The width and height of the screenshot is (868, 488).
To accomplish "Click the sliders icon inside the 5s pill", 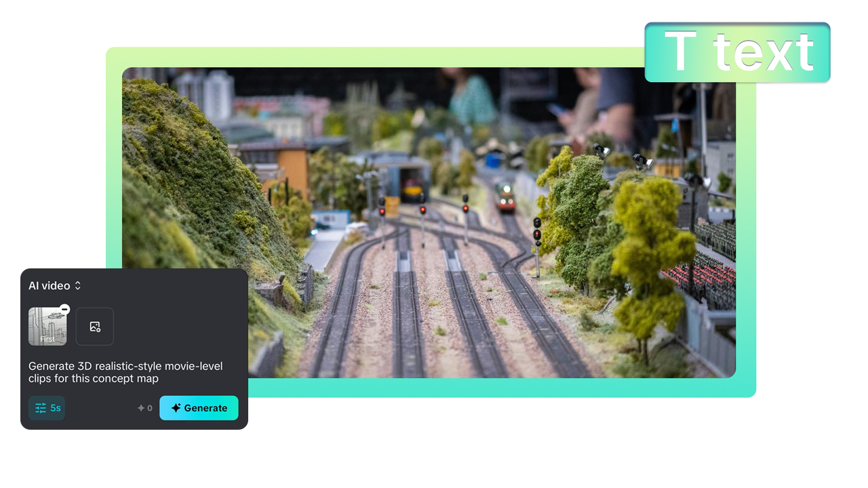I will click(39, 408).
